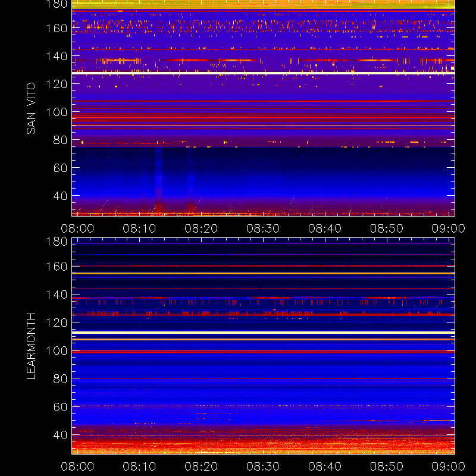Select the 120 frequency label on San Vito plot

[57, 84]
